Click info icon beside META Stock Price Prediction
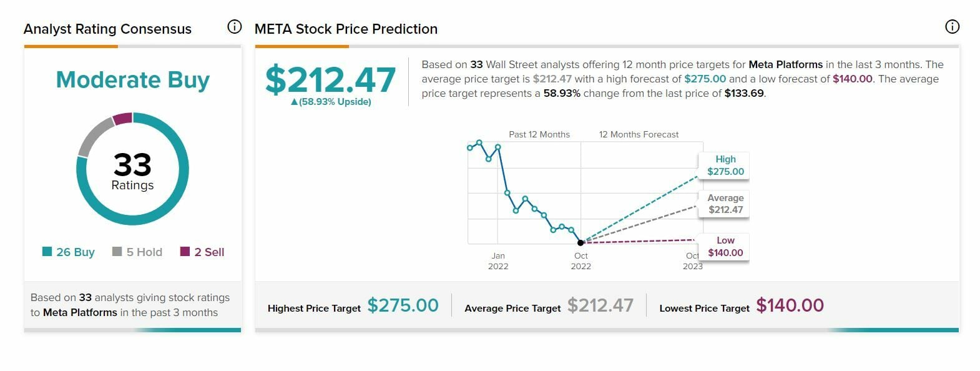 point(952,27)
